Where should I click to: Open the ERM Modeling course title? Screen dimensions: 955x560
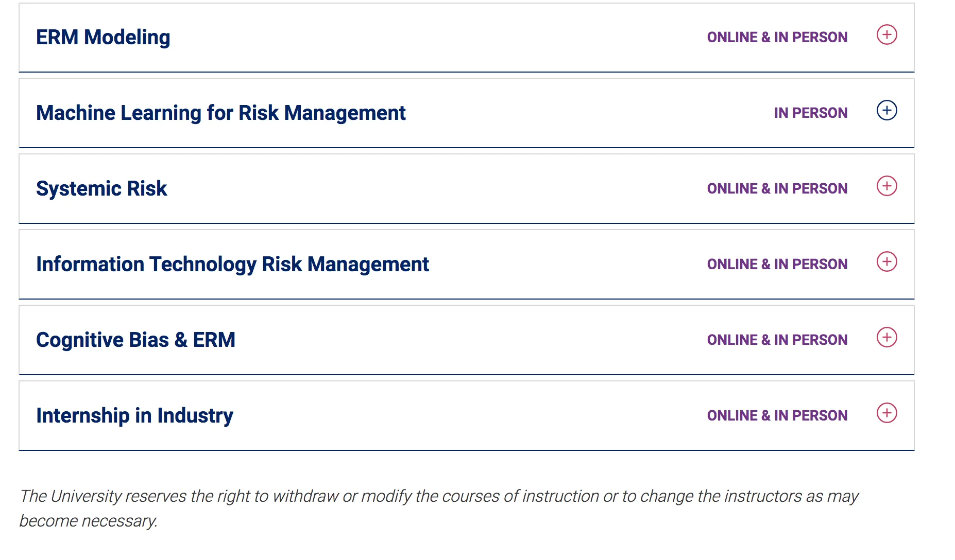(x=103, y=38)
